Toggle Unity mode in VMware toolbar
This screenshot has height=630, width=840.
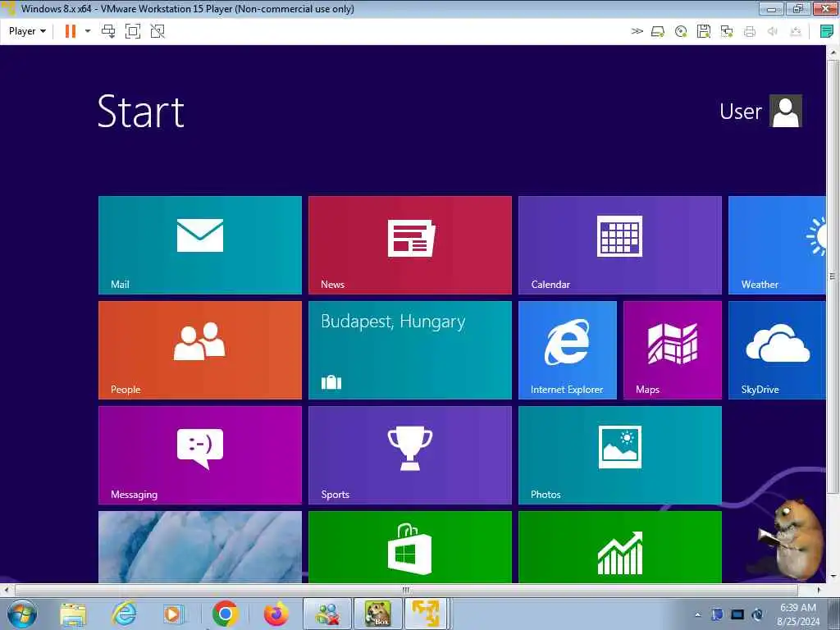click(157, 31)
